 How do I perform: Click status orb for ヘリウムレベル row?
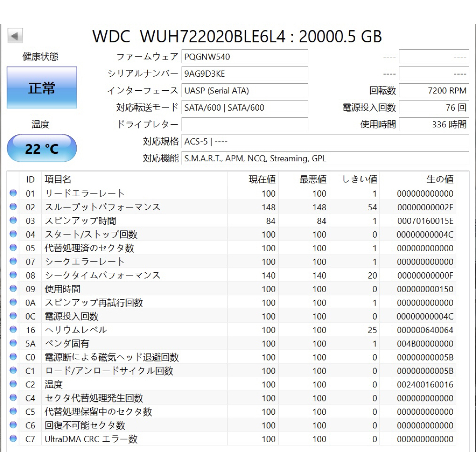(13, 330)
